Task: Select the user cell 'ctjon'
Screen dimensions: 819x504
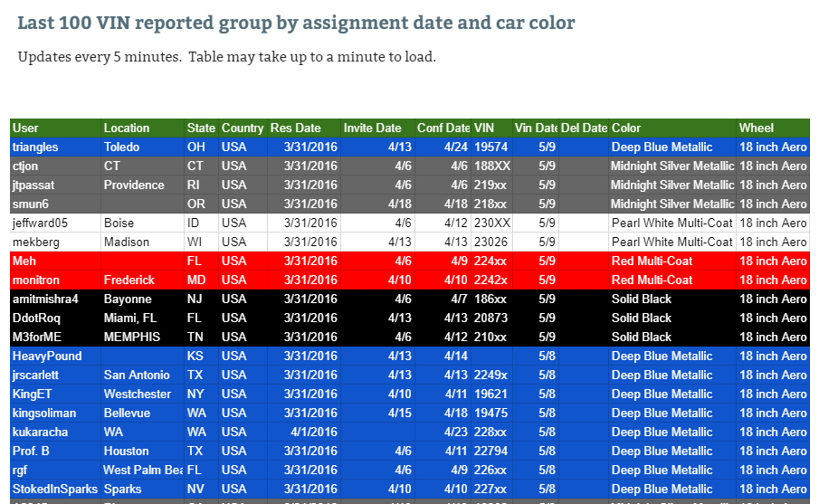Action: 55,166
